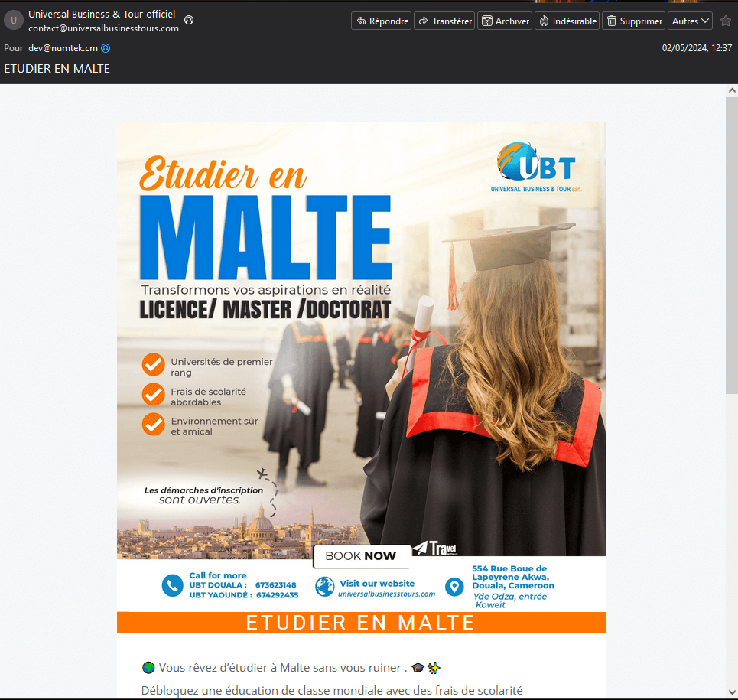The width and height of the screenshot is (738, 700).
Task: Open the universalbusinesstours.com website link
Action: tap(386, 594)
